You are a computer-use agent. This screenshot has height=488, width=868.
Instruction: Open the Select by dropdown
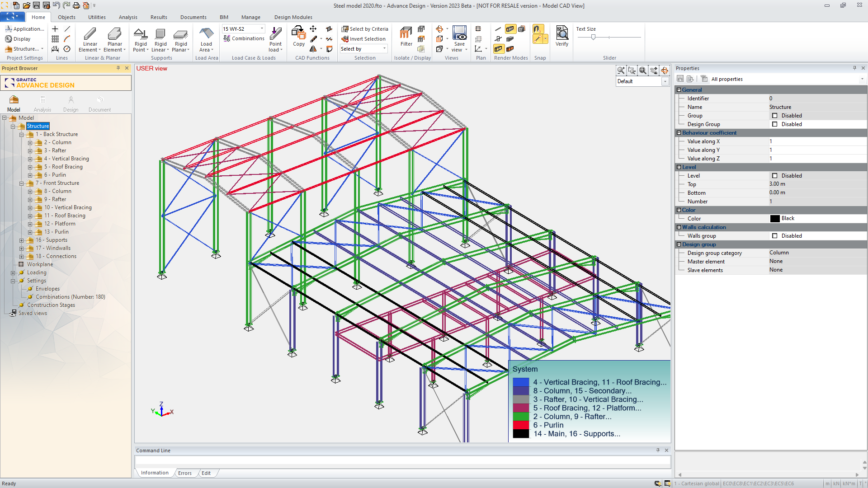point(385,49)
